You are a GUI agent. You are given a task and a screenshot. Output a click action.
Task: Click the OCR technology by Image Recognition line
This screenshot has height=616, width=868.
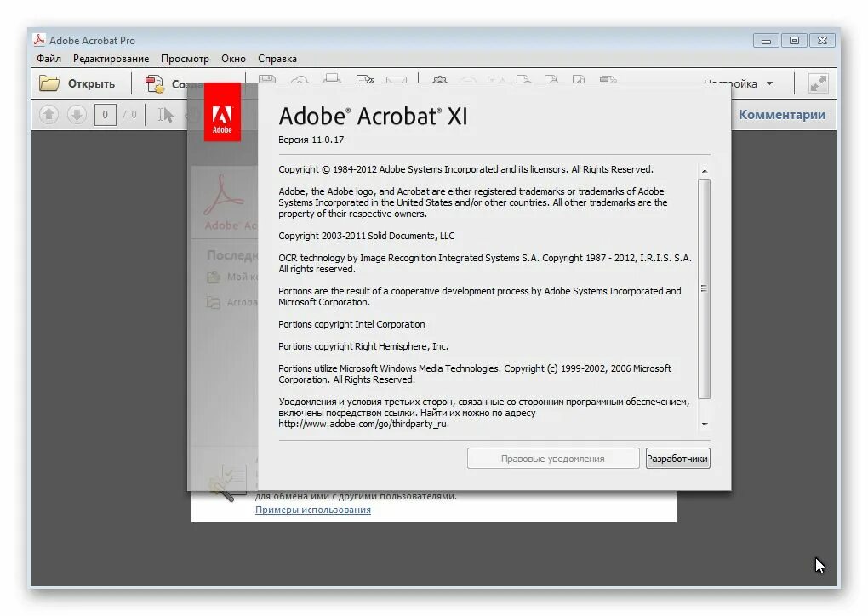pos(485,264)
